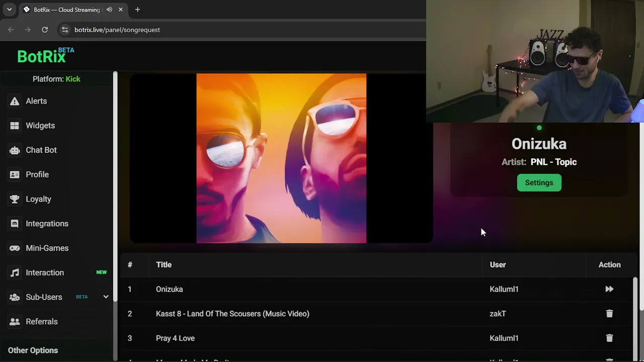Image resolution: width=644 pixels, height=362 pixels.
Task: Expand the Sub-Users submenu chevron
Action: coord(106,297)
